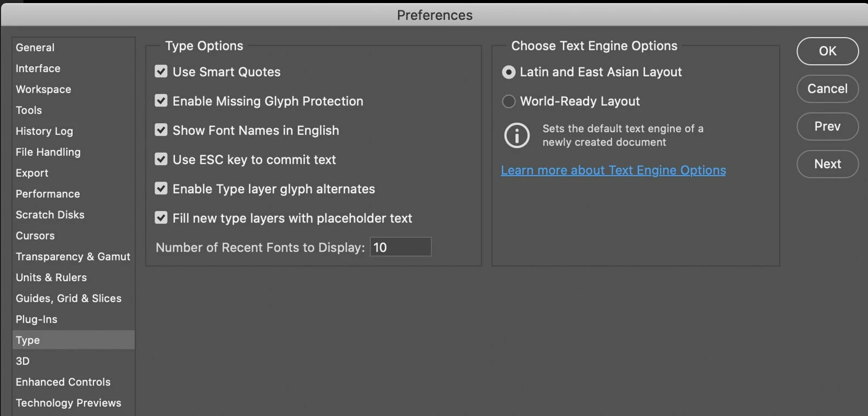Uncheck Use Smart Quotes

(161, 72)
